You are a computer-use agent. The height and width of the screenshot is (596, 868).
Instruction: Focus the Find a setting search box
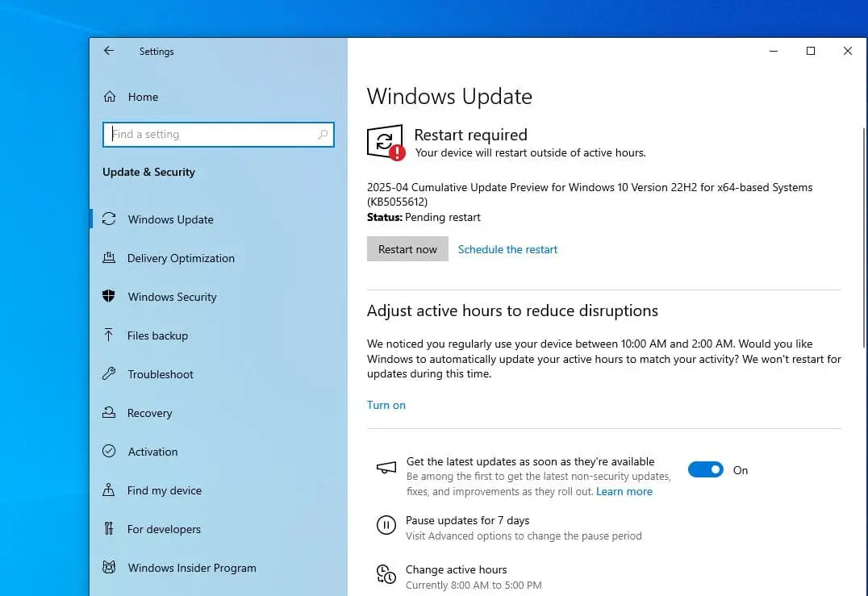218,135
